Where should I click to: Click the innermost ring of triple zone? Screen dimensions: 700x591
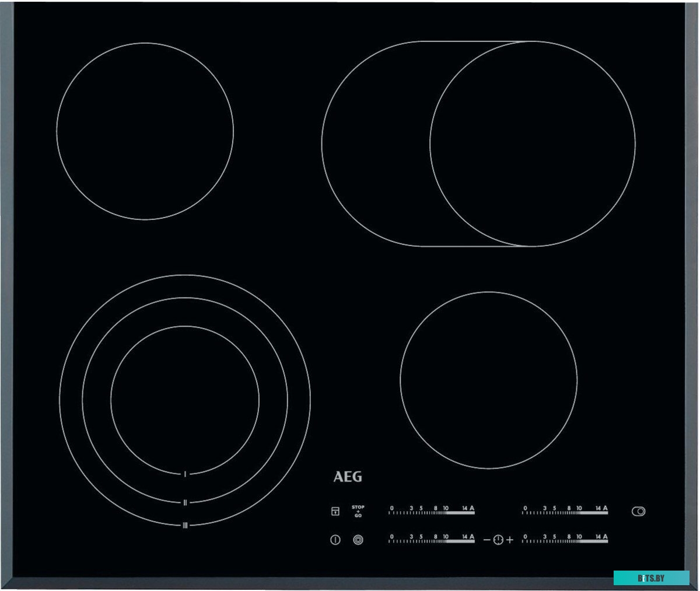(x=184, y=400)
